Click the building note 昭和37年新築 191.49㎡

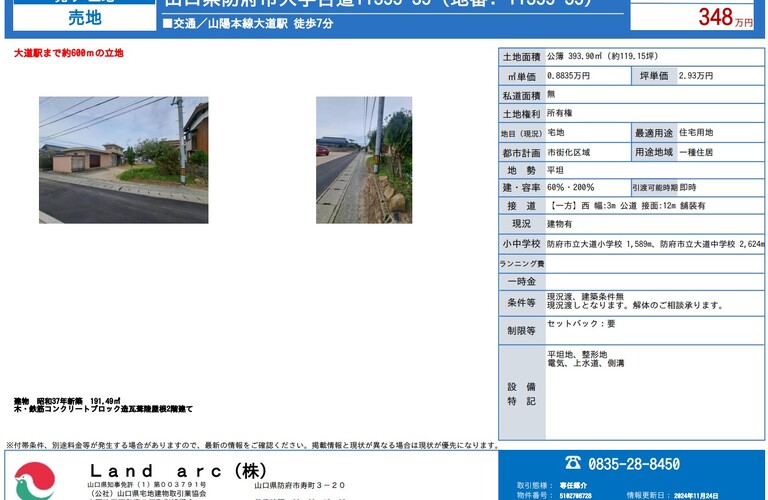[x=79, y=401]
